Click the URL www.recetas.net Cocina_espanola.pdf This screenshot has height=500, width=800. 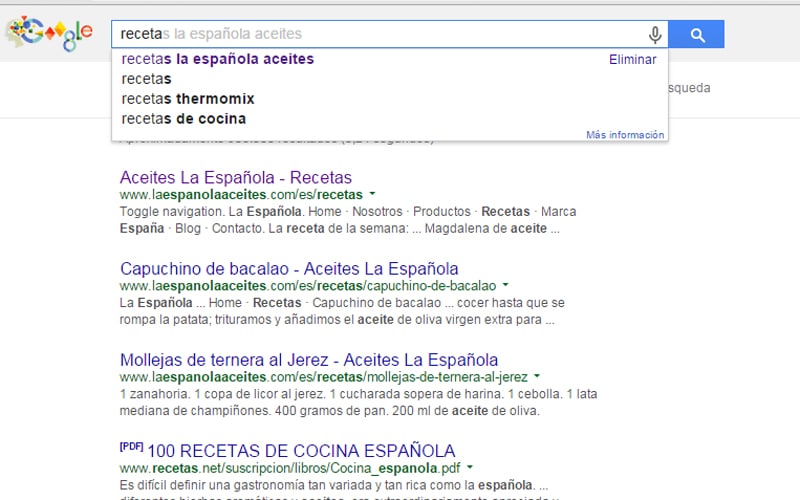click(x=290, y=468)
